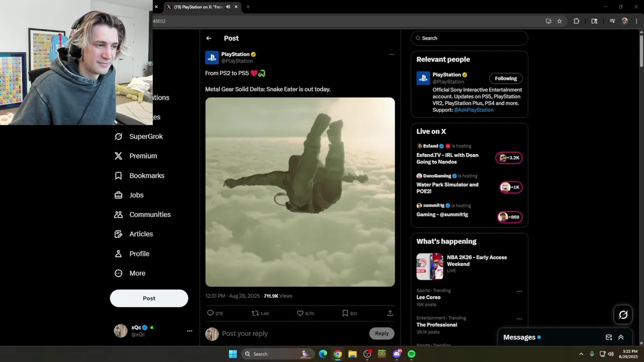Bookmark this page with star icon
644x362 pixels.
[x=559, y=21]
